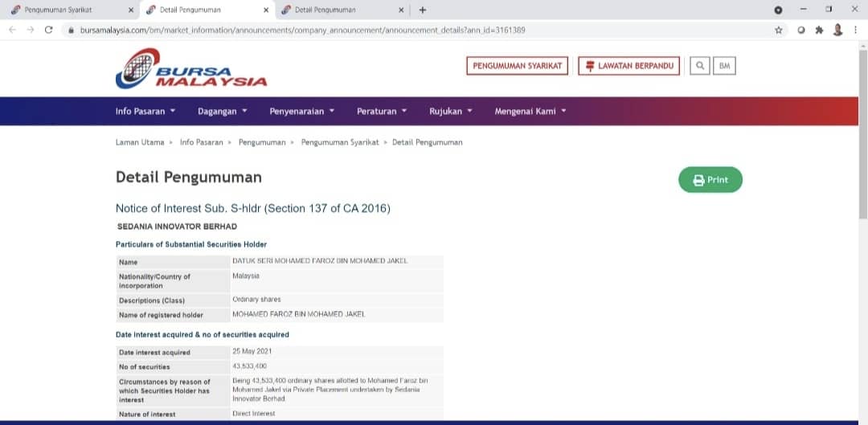Open the Chrome three-dot menu
The width and height of the screenshot is (868, 425).
click(x=856, y=31)
